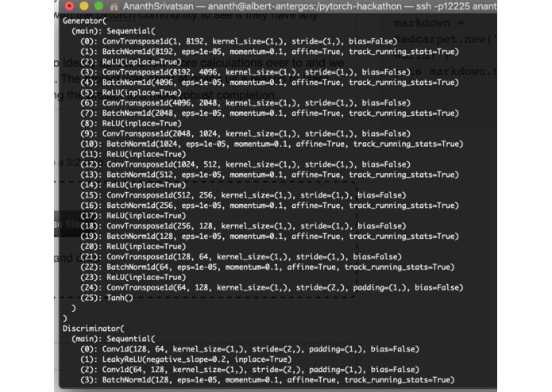Click the red close window button
552x392 pixels.
[x=69, y=6]
